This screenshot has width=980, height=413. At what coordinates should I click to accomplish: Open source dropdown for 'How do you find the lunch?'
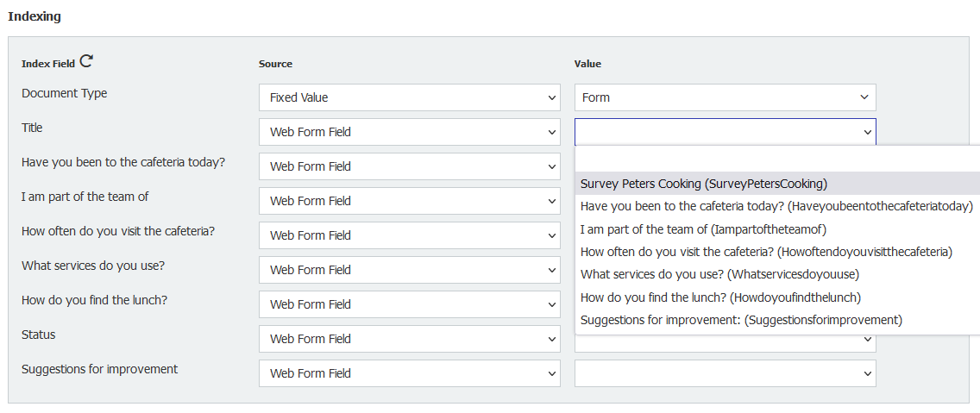pos(409,304)
